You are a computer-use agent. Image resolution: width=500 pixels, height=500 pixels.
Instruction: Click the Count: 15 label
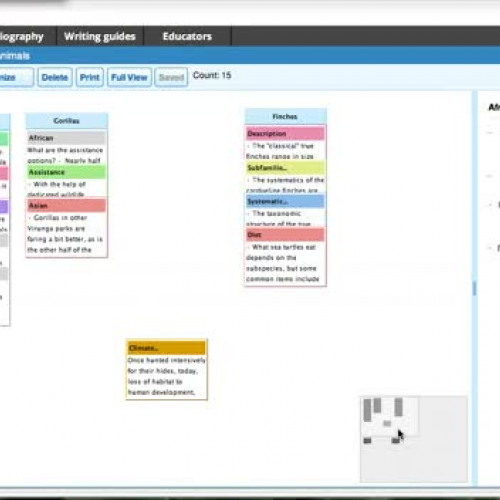tap(212, 75)
